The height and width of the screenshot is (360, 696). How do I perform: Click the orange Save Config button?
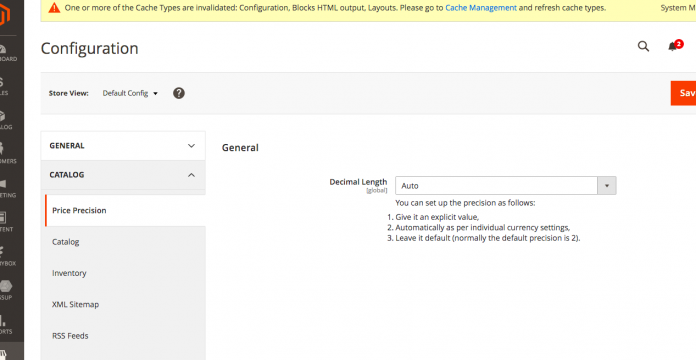point(683,93)
